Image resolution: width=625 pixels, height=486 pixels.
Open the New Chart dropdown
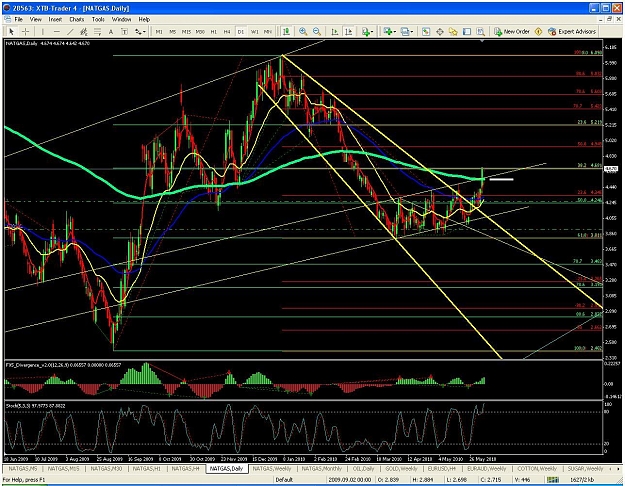click(389, 31)
